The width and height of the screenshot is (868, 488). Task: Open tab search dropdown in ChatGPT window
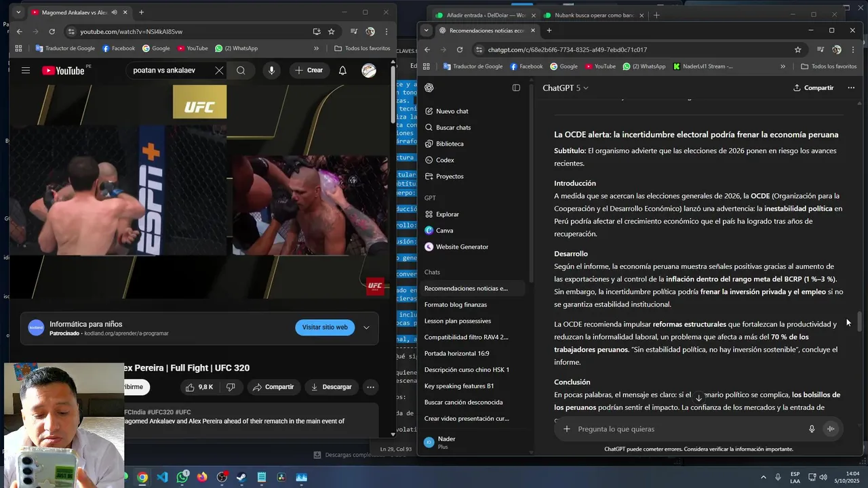426,30
